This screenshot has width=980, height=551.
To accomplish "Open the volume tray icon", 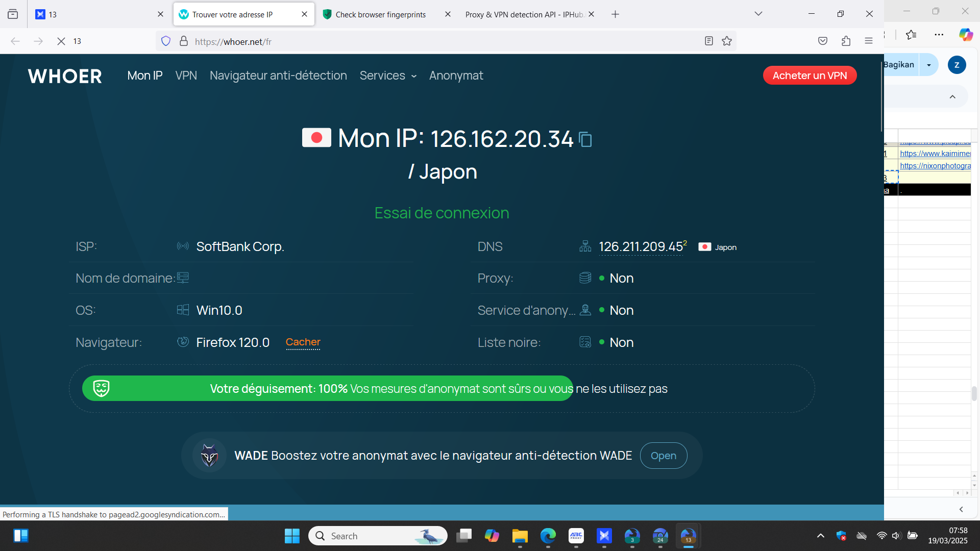I will tap(896, 536).
